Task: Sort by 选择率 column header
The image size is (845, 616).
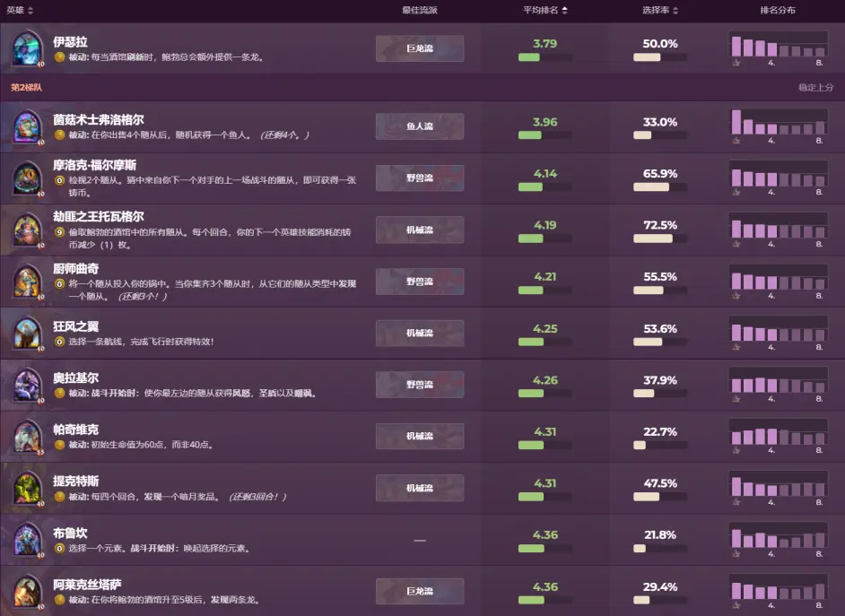Action: pos(660,11)
